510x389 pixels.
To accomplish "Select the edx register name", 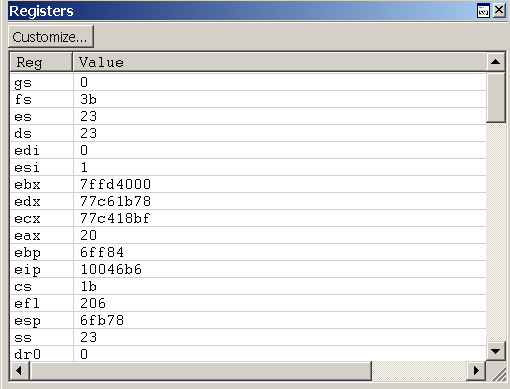I will [x=27, y=201].
